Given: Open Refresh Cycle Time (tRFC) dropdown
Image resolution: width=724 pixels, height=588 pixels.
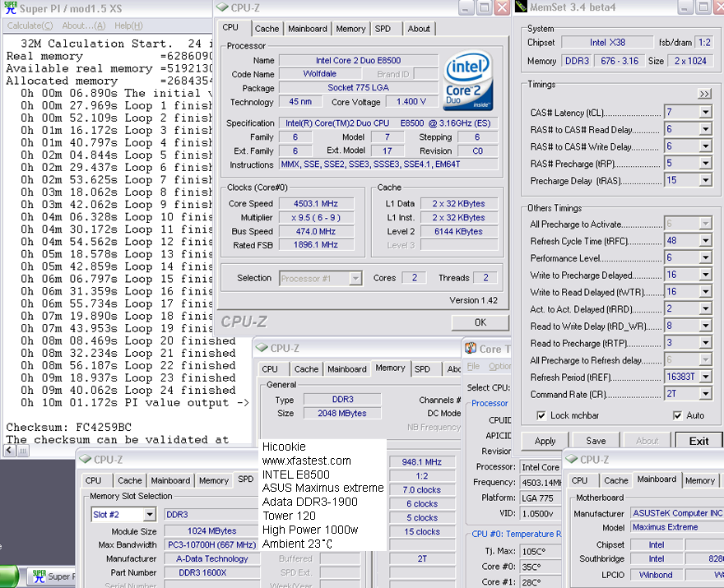Looking at the screenshot, I should (706, 240).
